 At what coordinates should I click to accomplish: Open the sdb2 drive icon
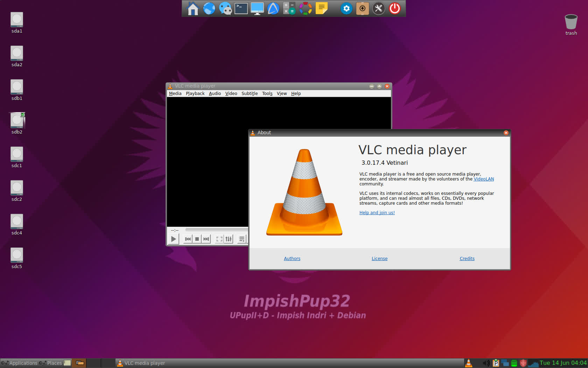coord(17,121)
